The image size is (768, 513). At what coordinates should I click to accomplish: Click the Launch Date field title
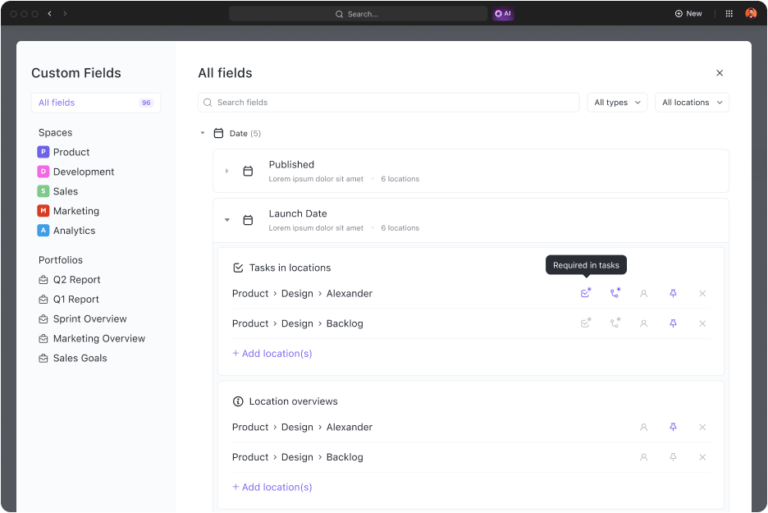(298, 214)
